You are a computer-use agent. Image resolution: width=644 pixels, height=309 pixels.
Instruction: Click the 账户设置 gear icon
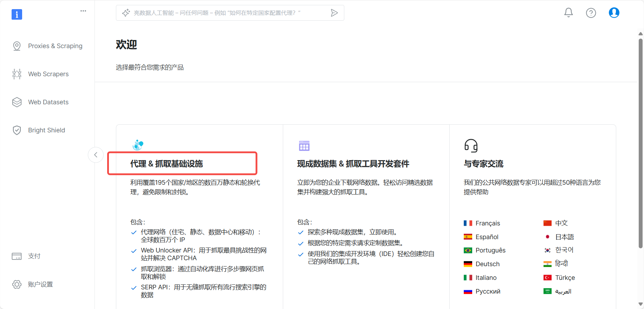(x=17, y=284)
